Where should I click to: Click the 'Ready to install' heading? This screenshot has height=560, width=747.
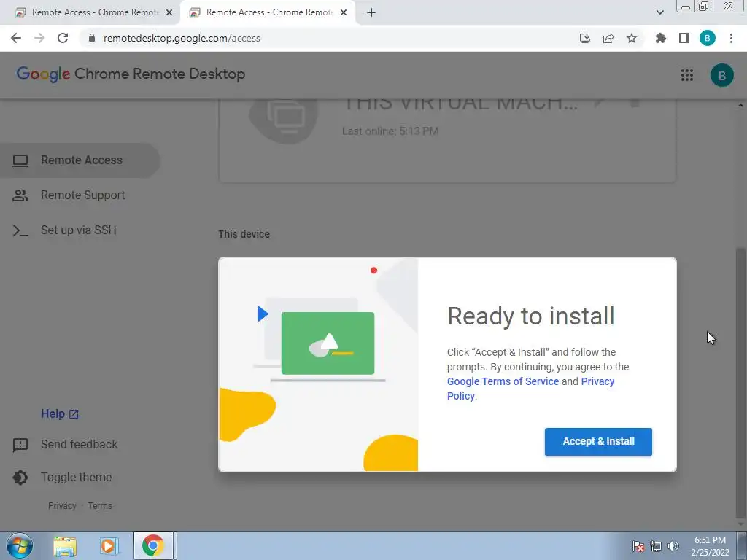[x=531, y=316]
